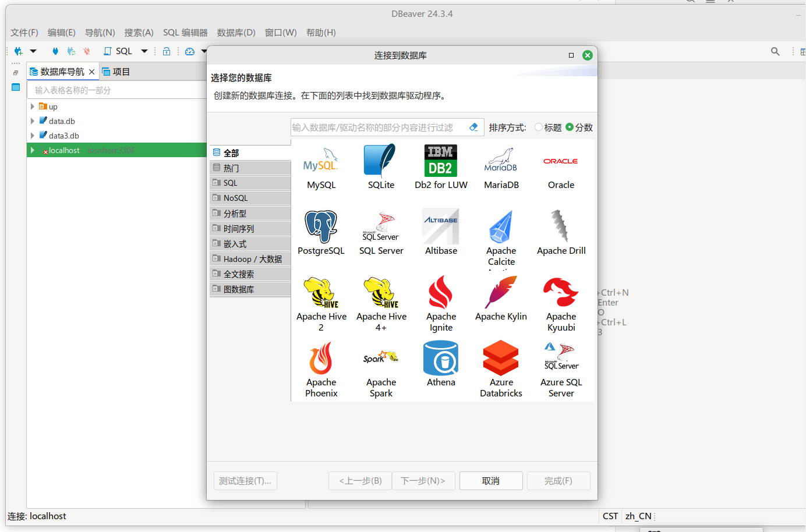Image resolution: width=806 pixels, height=532 pixels.
Task: Select the Apache Hive 4+ driver
Action: [x=381, y=304]
